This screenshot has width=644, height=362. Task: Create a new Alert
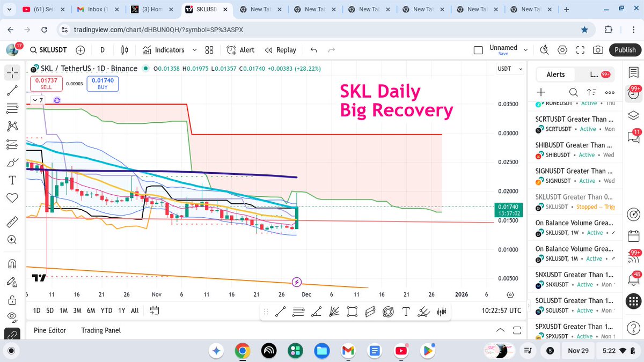[x=240, y=50]
